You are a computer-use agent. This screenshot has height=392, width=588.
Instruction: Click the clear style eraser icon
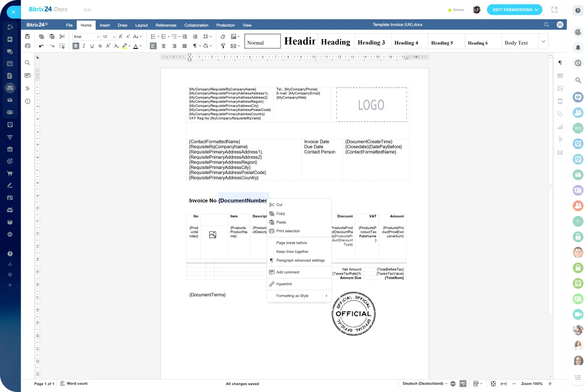[223, 36]
